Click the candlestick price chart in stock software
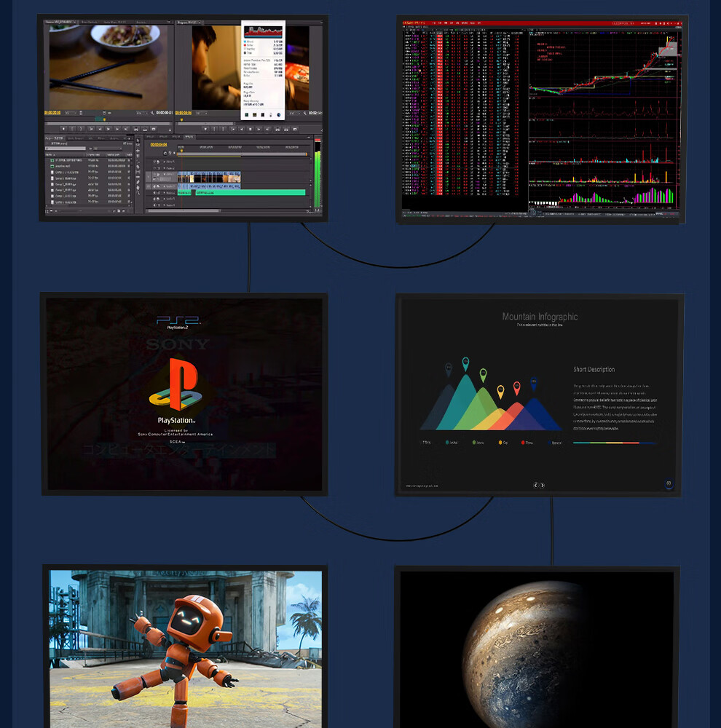The image size is (721, 728). coord(603,65)
